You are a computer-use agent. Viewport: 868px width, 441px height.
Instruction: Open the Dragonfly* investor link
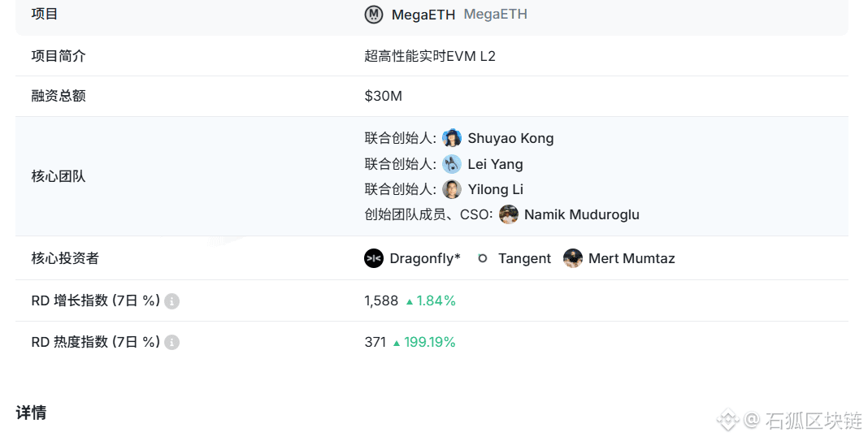point(425,258)
